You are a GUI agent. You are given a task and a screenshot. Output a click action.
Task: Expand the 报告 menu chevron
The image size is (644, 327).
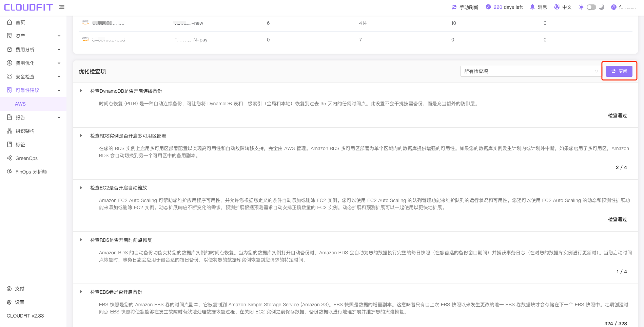tap(59, 117)
